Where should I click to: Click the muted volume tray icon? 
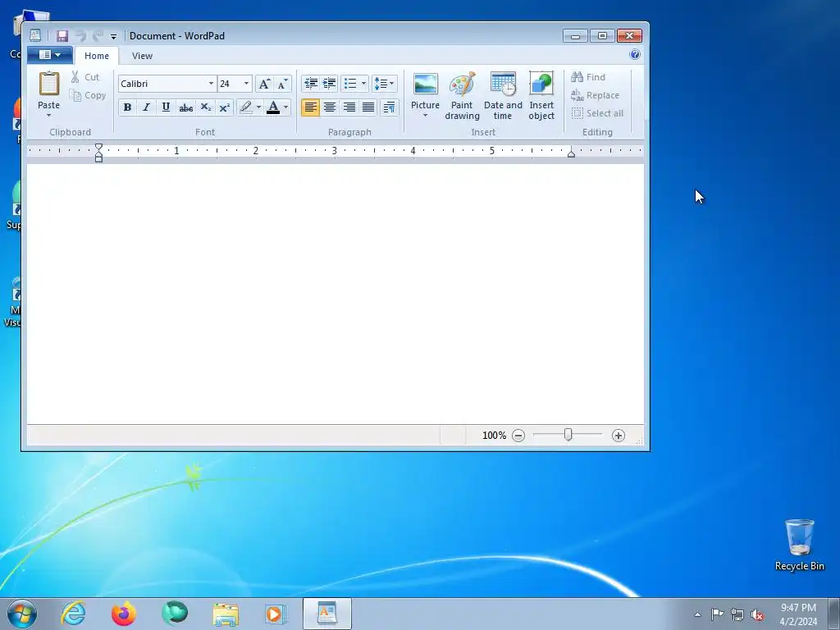757,615
